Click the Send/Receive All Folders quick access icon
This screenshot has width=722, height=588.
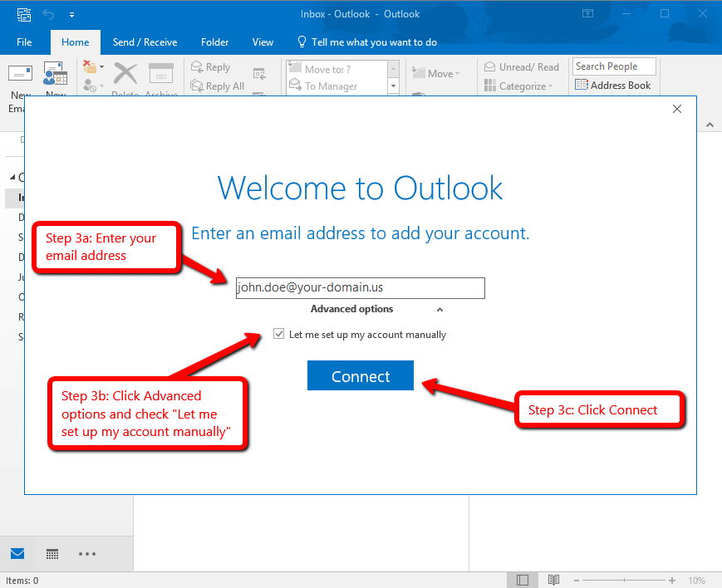(x=24, y=14)
